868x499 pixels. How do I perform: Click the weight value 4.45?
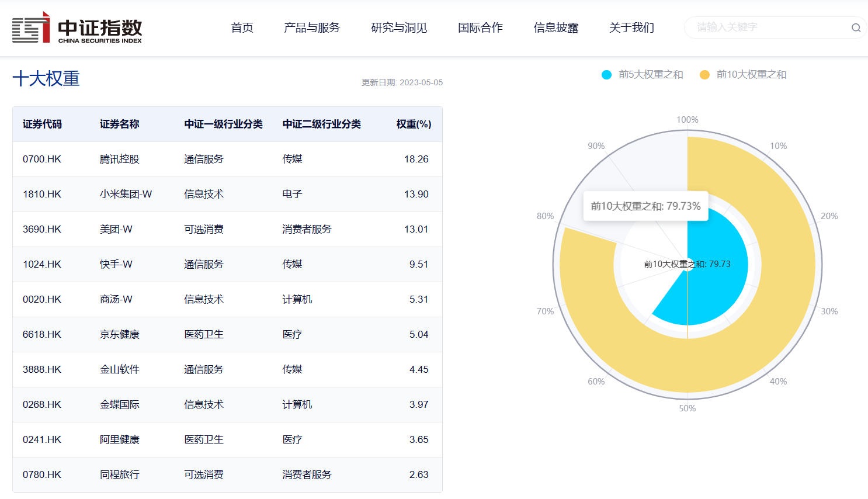tap(419, 369)
